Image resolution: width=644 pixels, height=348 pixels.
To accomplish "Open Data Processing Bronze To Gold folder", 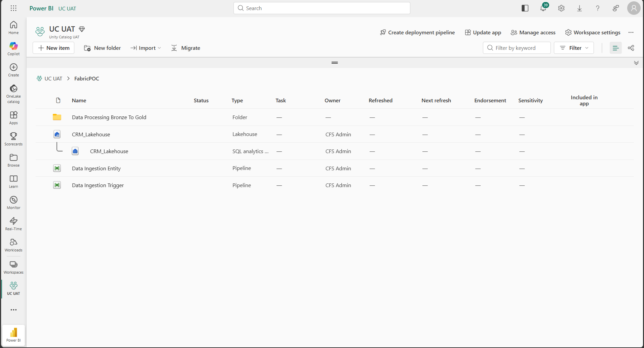I will click(109, 117).
